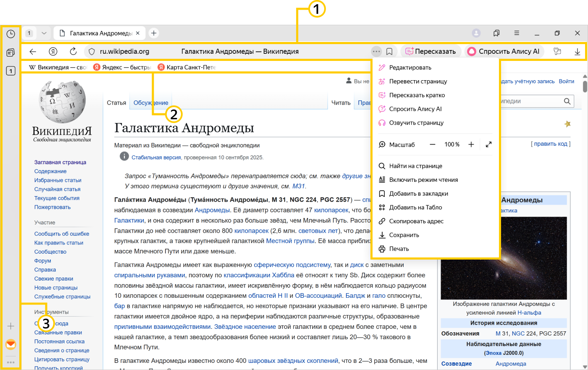Open the history clock icon in the sidebar
588x370 pixels.
point(11,34)
